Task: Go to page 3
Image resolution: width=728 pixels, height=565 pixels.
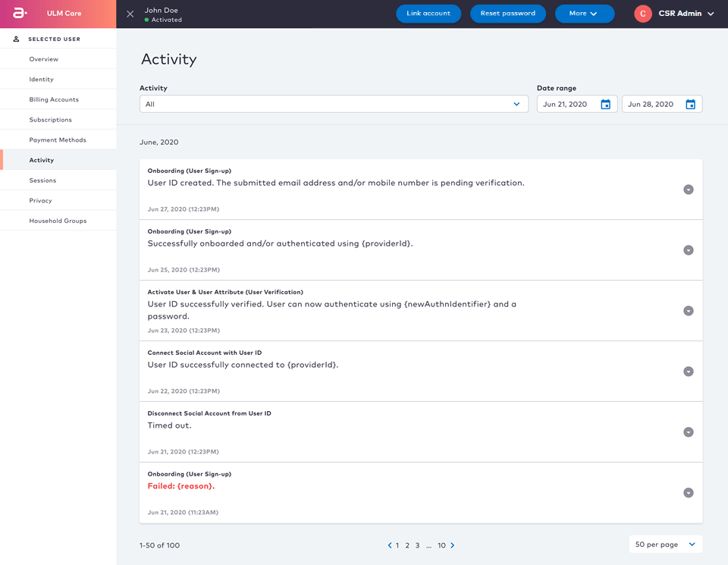Action: click(417, 545)
